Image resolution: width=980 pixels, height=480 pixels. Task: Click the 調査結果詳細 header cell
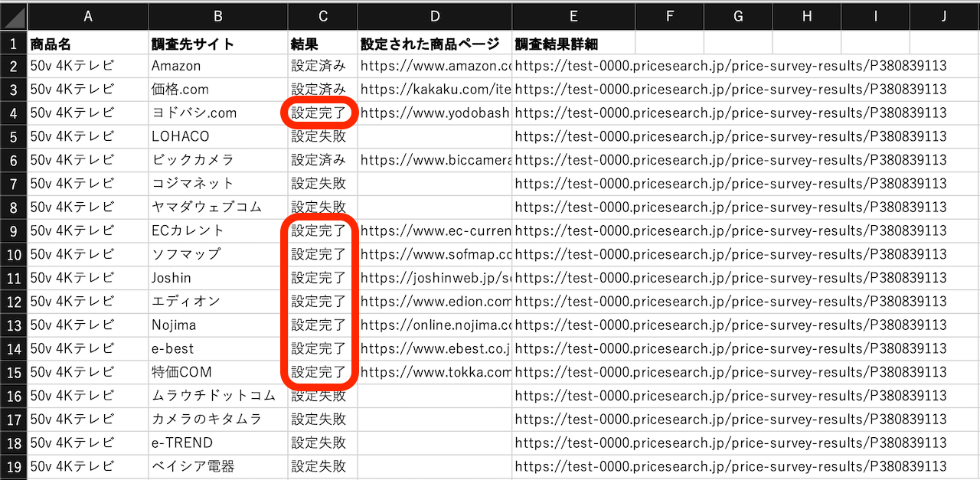pyautogui.click(x=573, y=43)
